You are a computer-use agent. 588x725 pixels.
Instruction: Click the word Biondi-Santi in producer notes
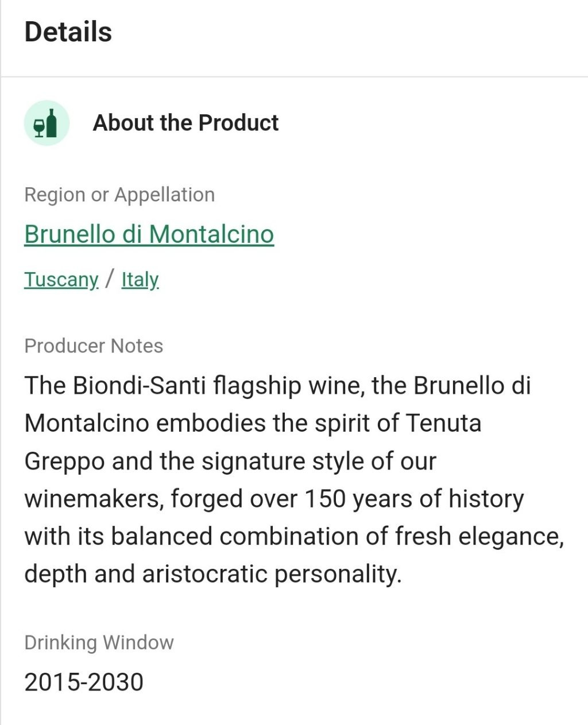(x=140, y=385)
